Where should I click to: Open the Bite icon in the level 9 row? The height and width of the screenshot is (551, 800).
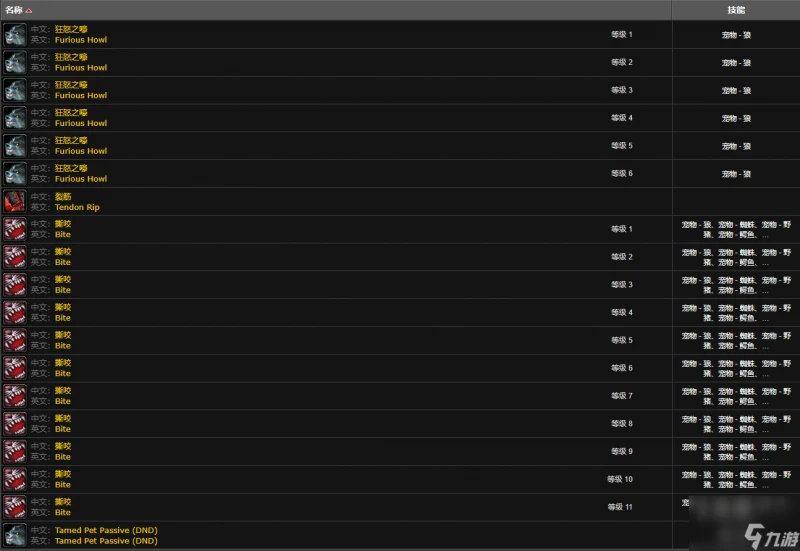click(15, 451)
